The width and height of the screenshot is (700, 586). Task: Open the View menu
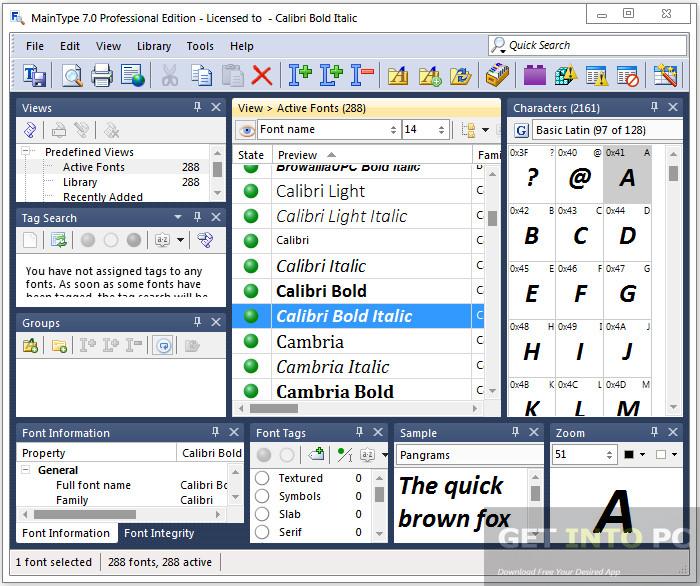(108, 46)
